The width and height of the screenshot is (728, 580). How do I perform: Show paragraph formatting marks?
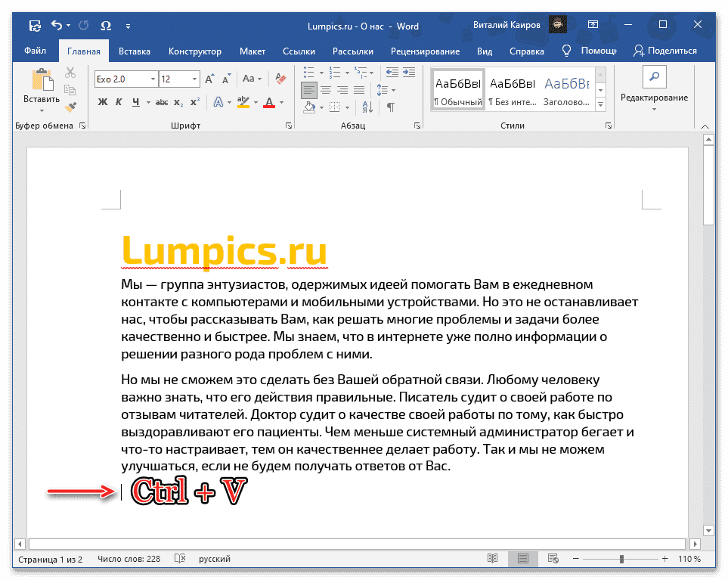(391, 107)
